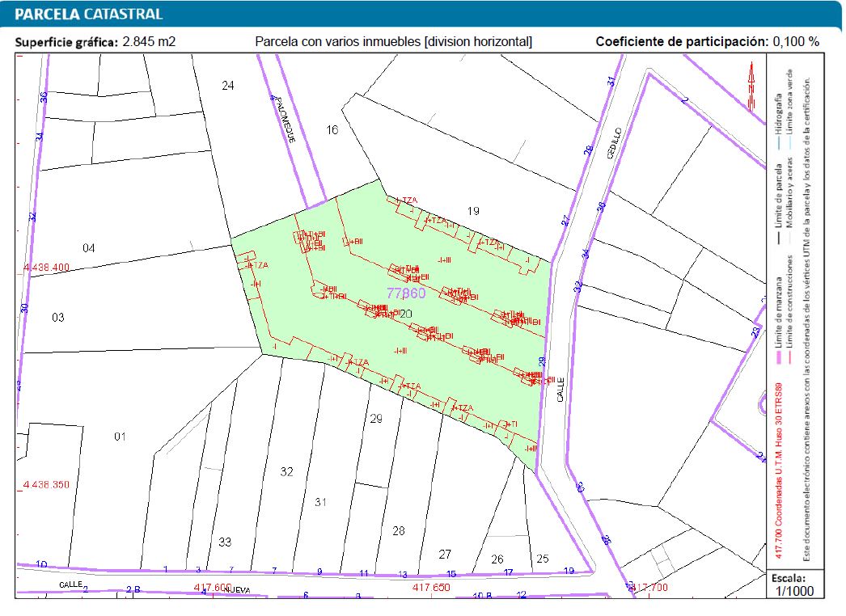846x616 pixels.
Task: Click the purple 77860 block number
Action: (406, 293)
